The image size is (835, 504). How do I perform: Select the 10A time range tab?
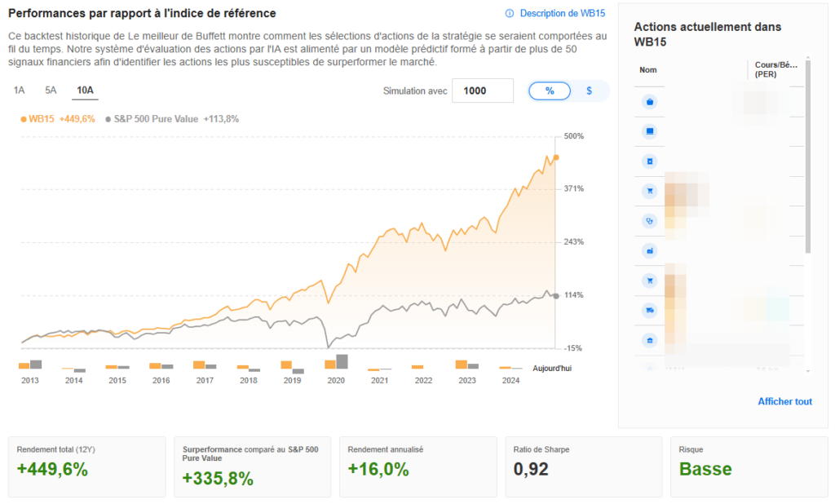click(x=85, y=90)
